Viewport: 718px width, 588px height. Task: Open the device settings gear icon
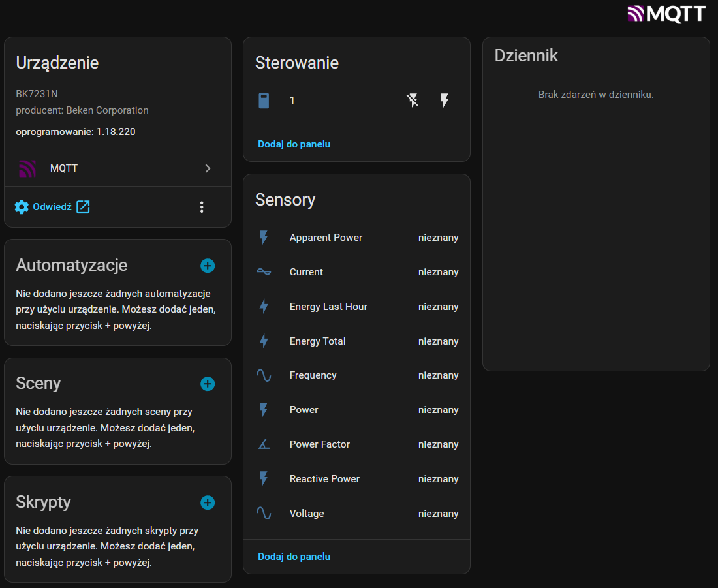point(22,207)
